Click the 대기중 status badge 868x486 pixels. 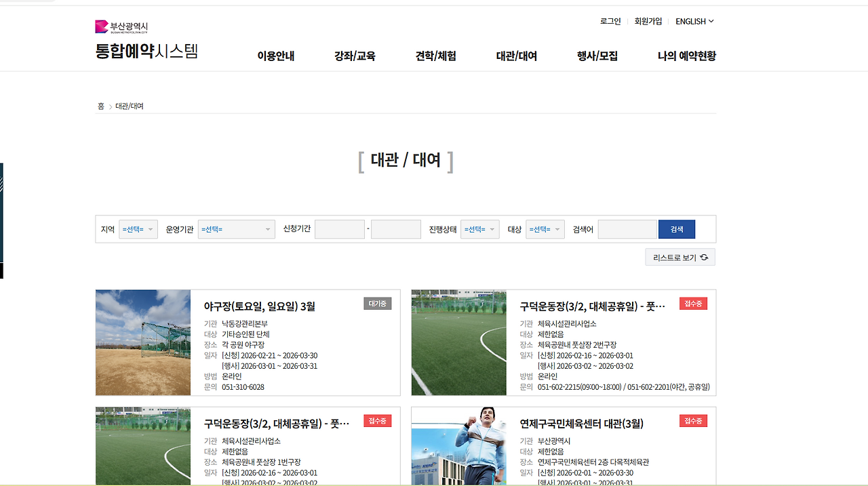[378, 304]
